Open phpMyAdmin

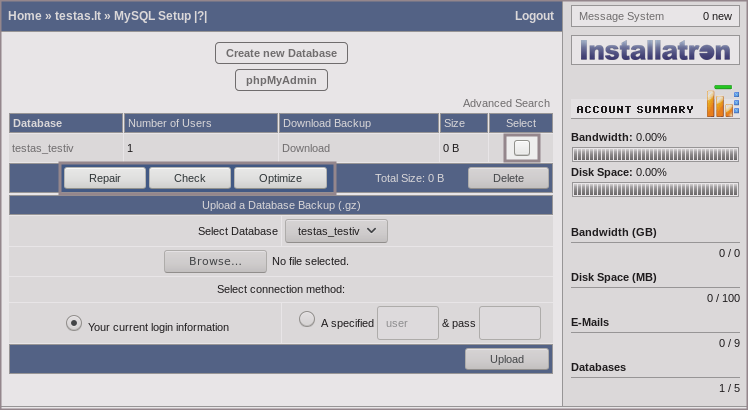[x=281, y=80]
